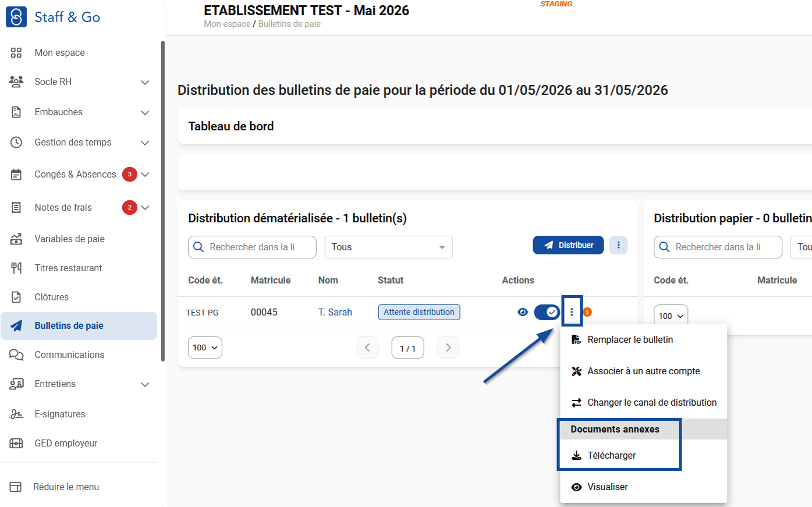The width and height of the screenshot is (812, 507).
Task: Click the GED employeur cabinet icon
Action: pyautogui.click(x=16, y=443)
